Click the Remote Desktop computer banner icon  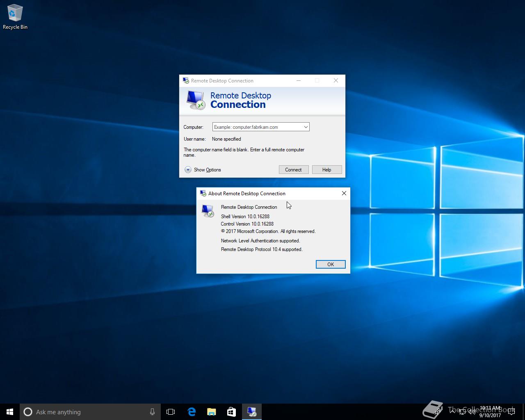tap(195, 100)
